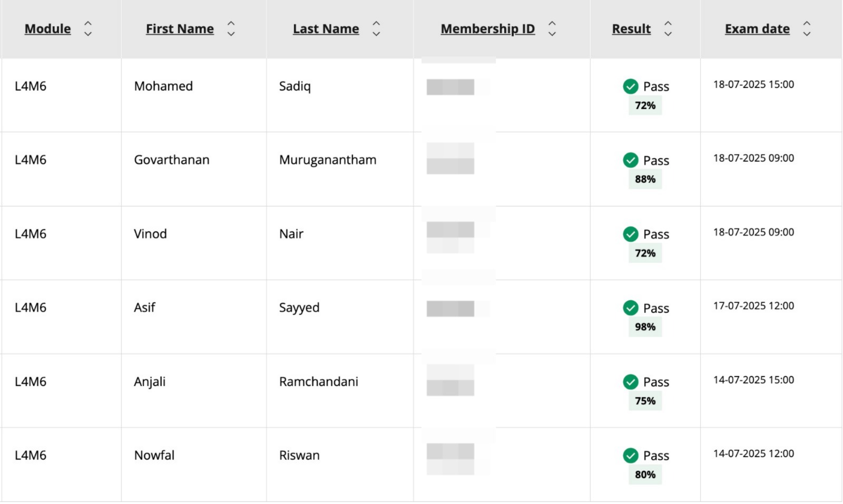Sort descending on the Exam date column
This screenshot has width=843, height=504.
(x=807, y=34)
